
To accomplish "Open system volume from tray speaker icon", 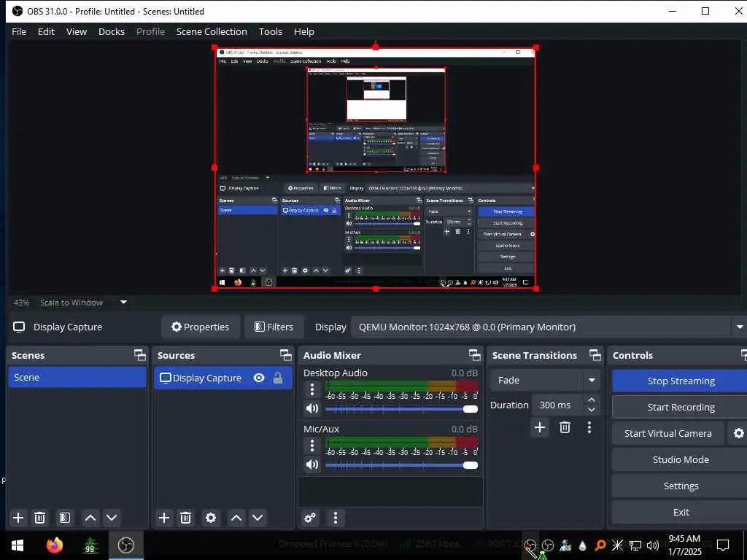I will tap(653, 545).
